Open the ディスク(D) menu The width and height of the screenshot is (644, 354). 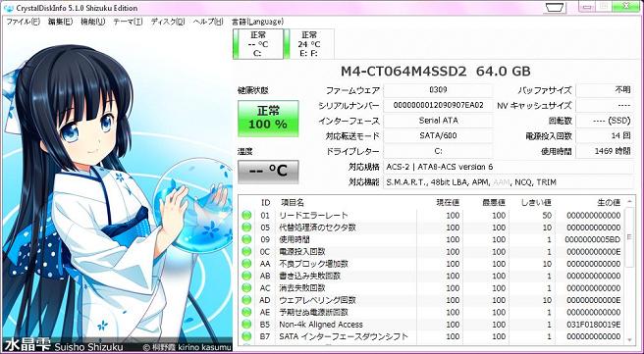click(x=168, y=22)
